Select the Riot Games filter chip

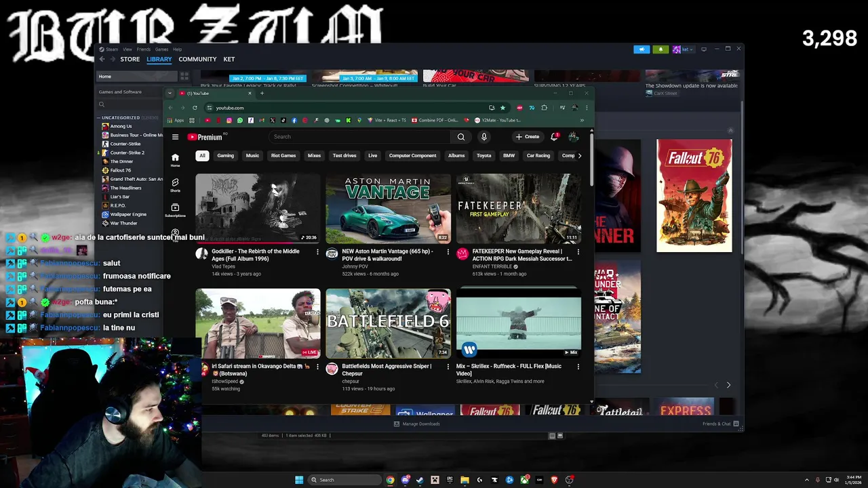[x=283, y=156]
